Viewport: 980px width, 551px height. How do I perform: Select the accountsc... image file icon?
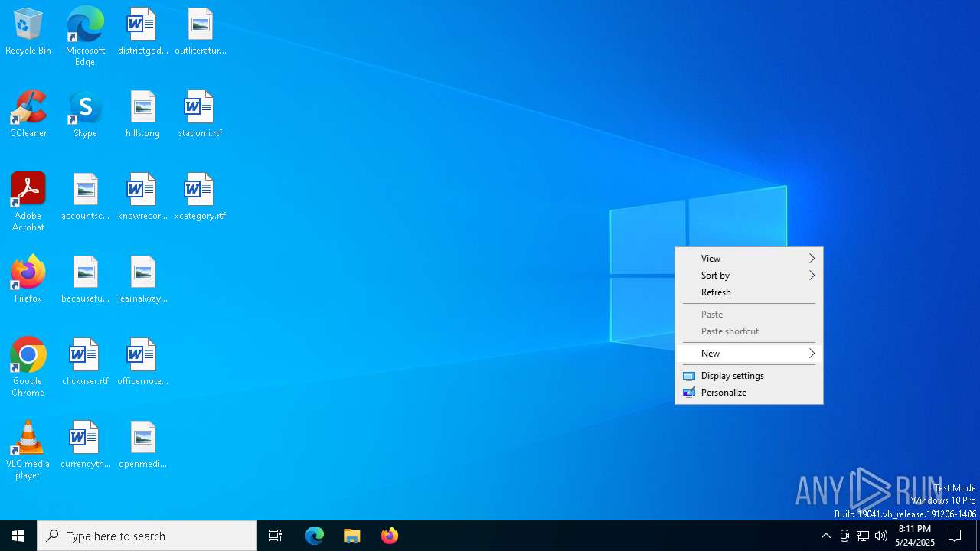pyautogui.click(x=85, y=197)
